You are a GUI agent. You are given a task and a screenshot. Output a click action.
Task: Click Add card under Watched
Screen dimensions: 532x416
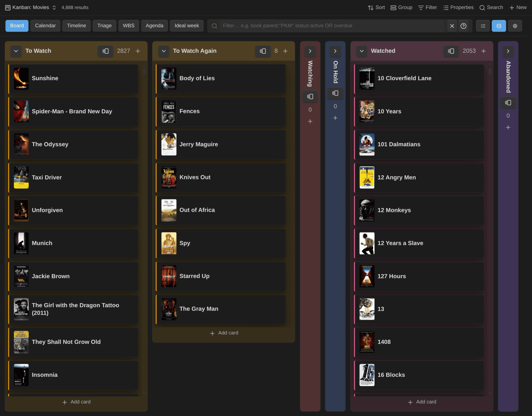pyautogui.click(x=422, y=402)
